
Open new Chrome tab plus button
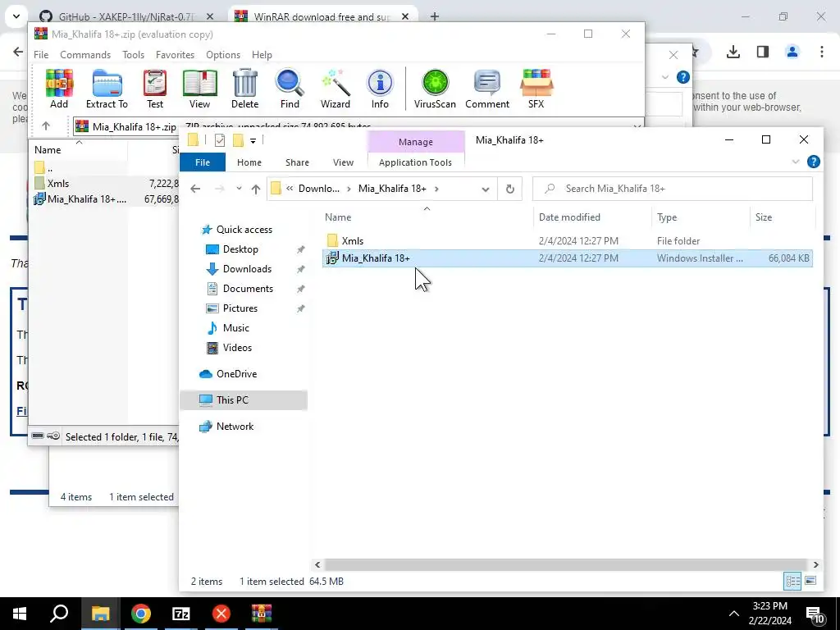435,16
